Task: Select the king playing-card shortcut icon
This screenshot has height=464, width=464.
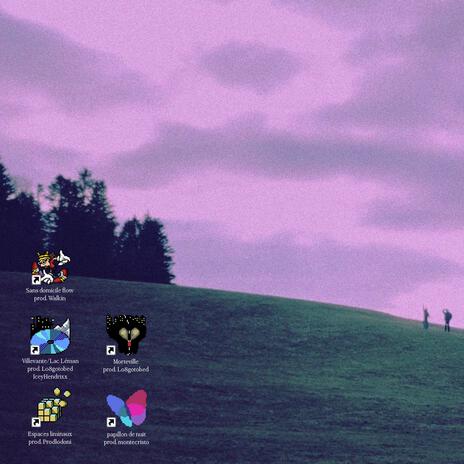Action: (x=51, y=267)
